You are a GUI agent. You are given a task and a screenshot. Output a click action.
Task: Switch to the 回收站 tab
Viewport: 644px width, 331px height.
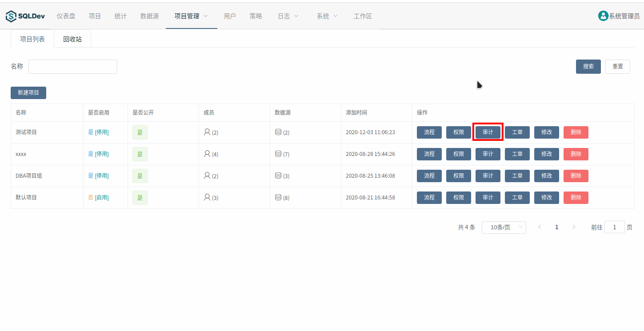pyautogui.click(x=72, y=39)
